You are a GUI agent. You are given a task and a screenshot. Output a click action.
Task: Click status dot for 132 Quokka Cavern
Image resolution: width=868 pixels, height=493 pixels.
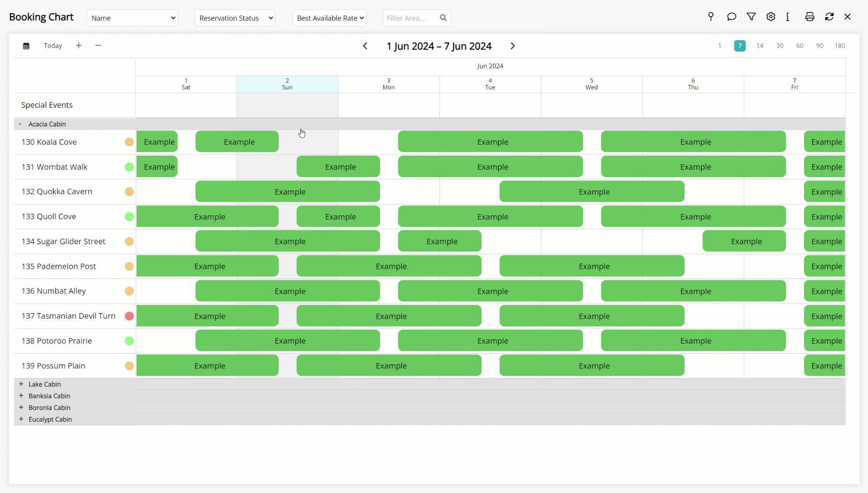click(x=129, y=192)
